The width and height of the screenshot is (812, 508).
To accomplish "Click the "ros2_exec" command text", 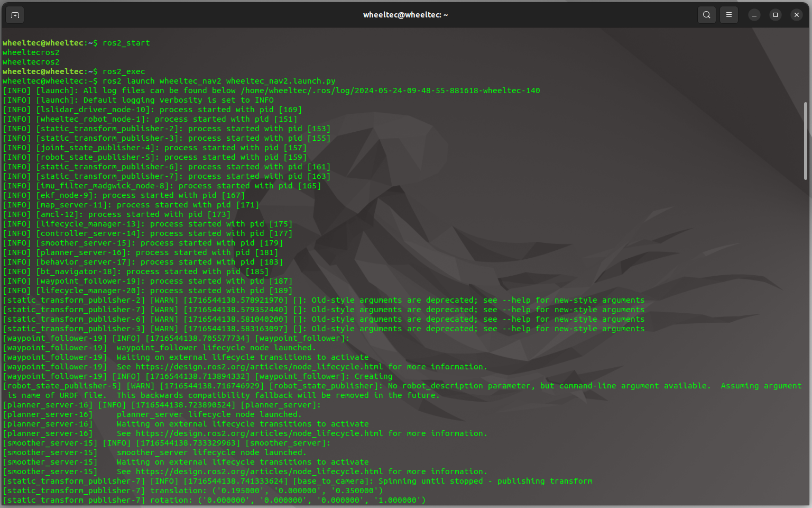I will pos(124,71).
